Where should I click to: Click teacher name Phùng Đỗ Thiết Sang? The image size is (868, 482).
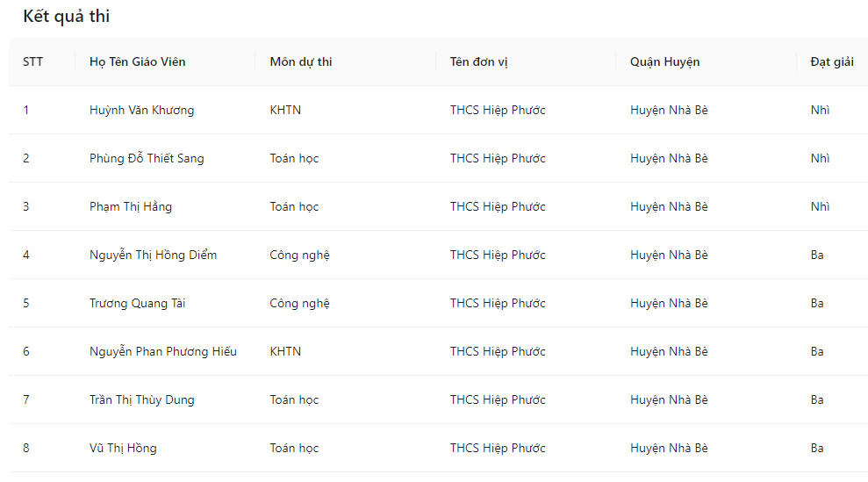(147, 158)
